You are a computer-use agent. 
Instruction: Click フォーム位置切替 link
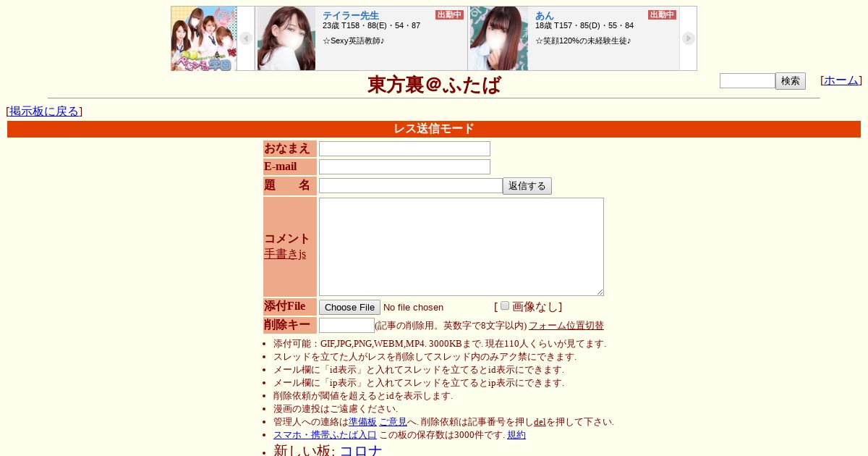[566, 326]
